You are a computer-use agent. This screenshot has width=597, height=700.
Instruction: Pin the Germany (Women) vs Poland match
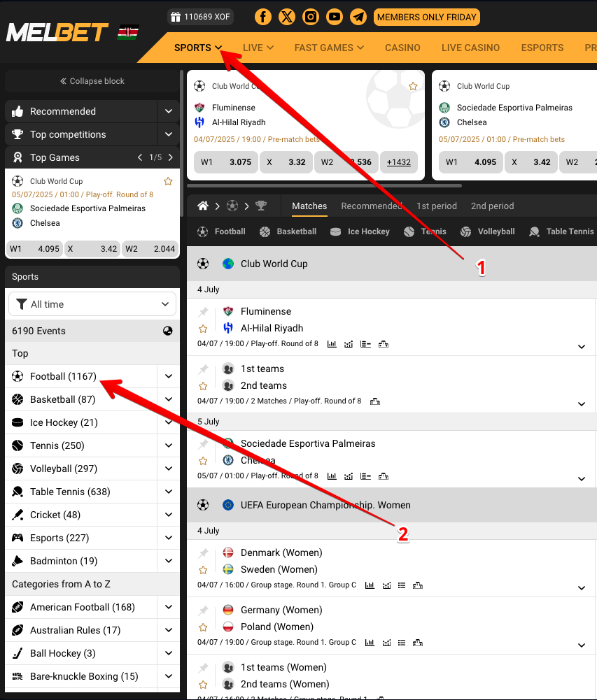click(204, 610)
